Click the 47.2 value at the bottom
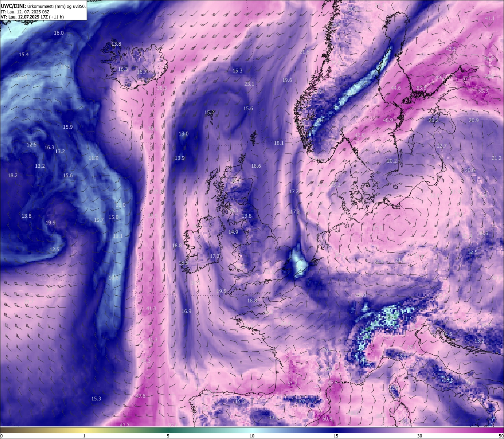The width and height of the screenshot is (504, 439). click(x=124, y=425)
